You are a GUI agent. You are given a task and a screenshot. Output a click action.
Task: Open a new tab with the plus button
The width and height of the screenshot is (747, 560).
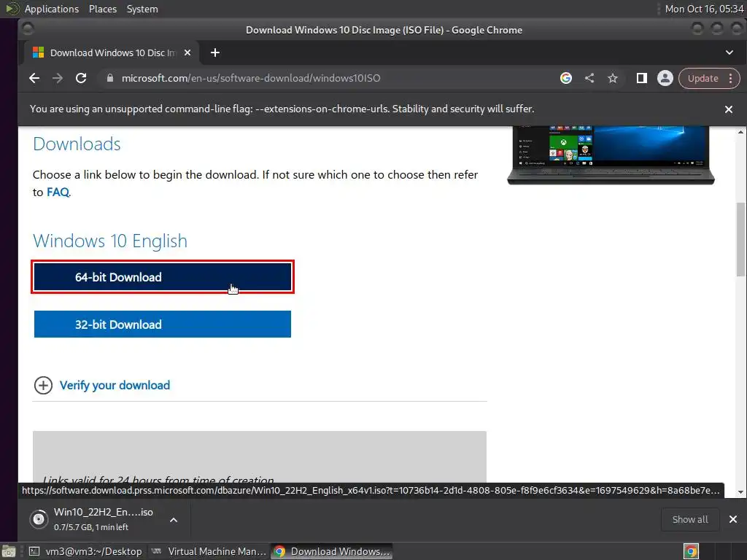point(215,52)
